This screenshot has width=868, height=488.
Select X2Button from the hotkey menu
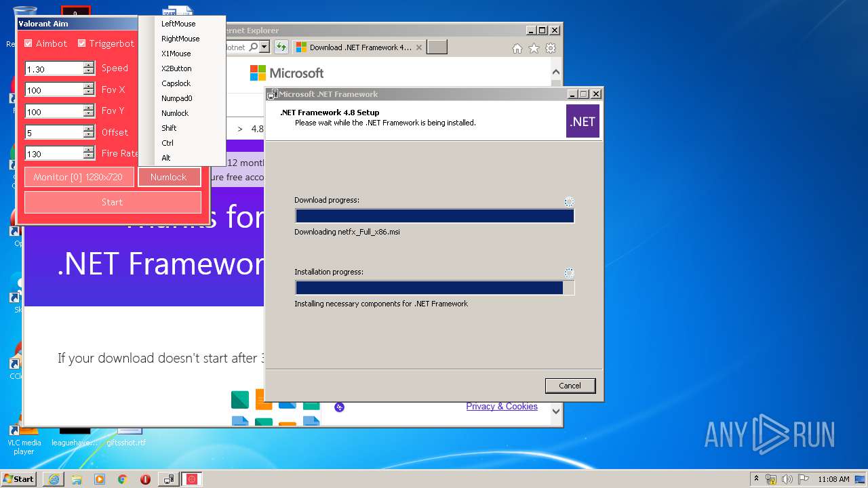[182, 68]
